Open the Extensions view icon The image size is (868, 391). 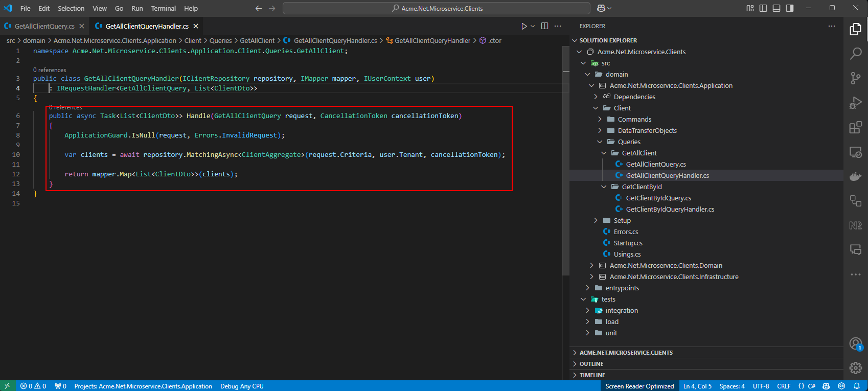tap(855, 127)
